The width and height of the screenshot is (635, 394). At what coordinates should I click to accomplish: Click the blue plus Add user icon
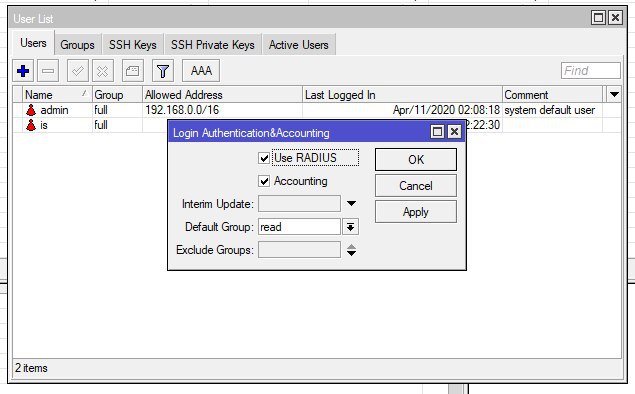point(23,71)
